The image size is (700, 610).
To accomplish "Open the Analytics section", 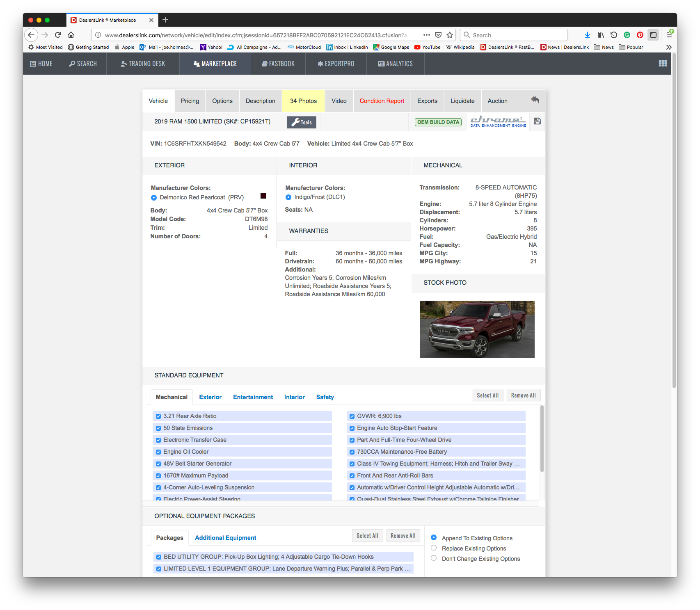I will [396, 64].
